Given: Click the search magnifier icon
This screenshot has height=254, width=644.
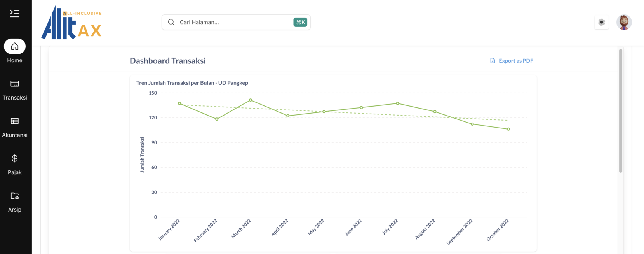Looking at the screenshot, I should (171, 22).
